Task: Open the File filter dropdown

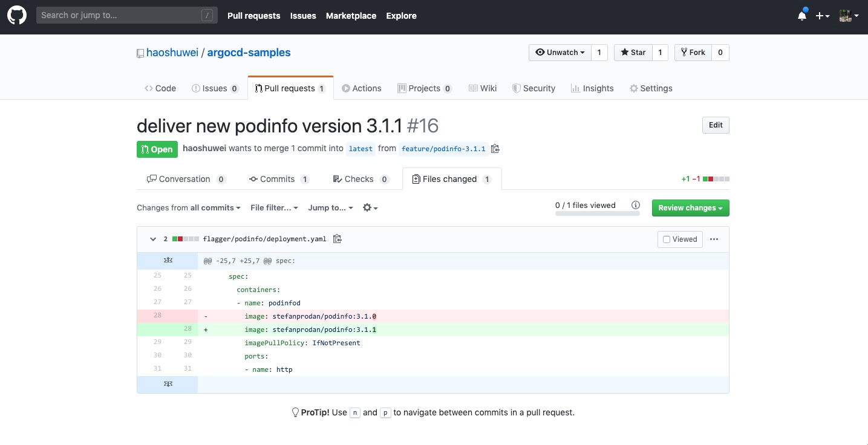Action: pyautogui.click(x=275, y=208)
